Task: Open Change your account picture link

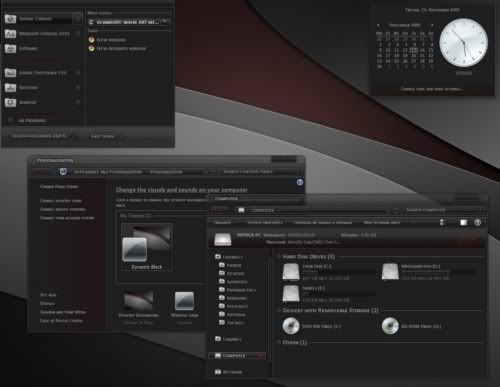Action: [67, 218]
